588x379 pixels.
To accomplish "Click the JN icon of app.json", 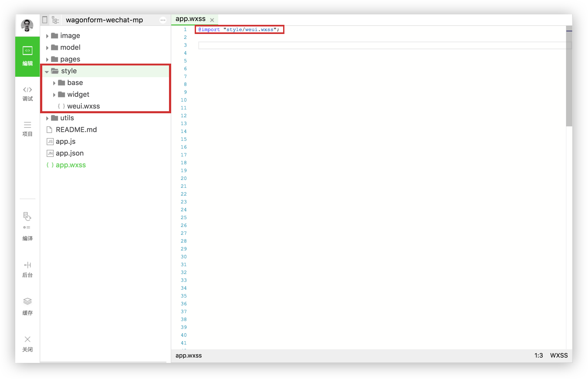I will [50, 153].
